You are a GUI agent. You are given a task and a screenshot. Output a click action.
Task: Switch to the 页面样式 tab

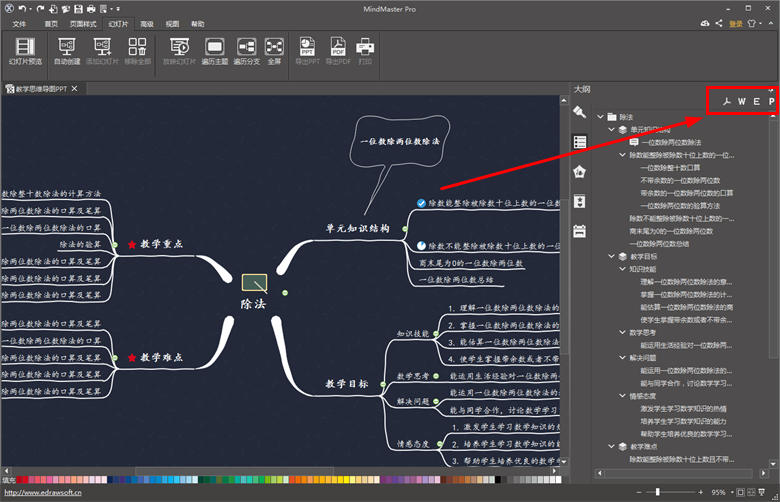(x=83, y=24)
